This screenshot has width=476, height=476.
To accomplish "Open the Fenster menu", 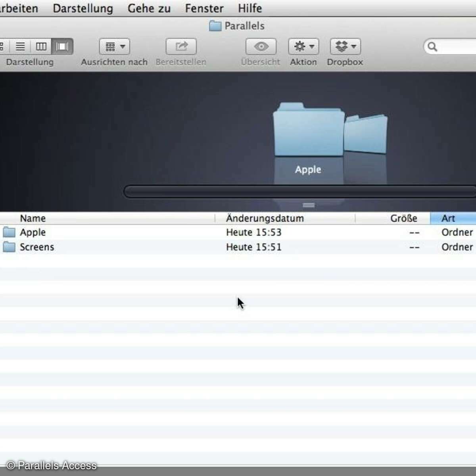I will point(204,8).
